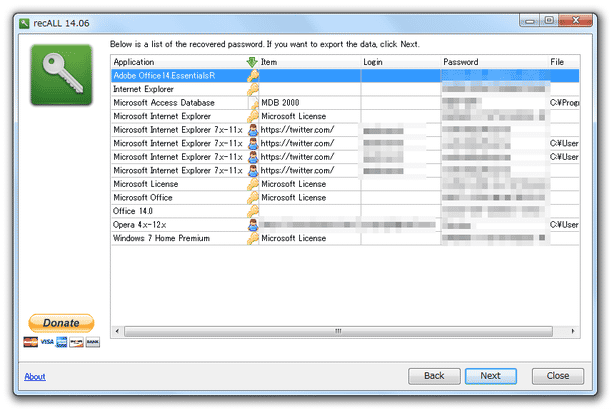Select the Internet Explorer row
Viewport: 612px width, 413px height.
pyautogui.click(x=345, y=89)
